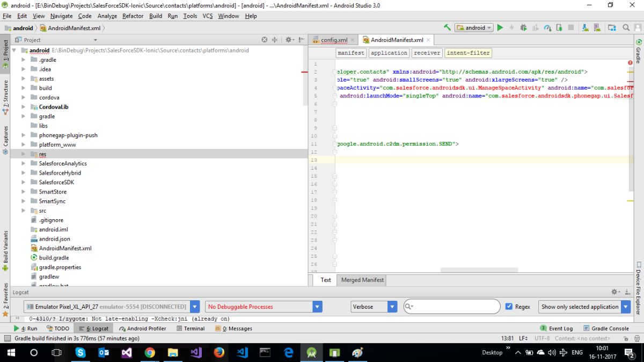Open the Emulator device selector dropdown

112,307
